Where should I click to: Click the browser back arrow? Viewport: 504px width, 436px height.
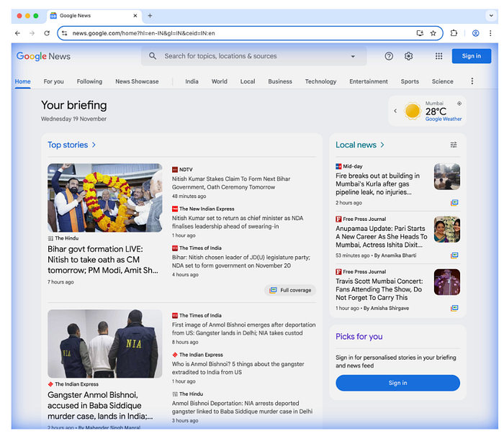point(18,33)
